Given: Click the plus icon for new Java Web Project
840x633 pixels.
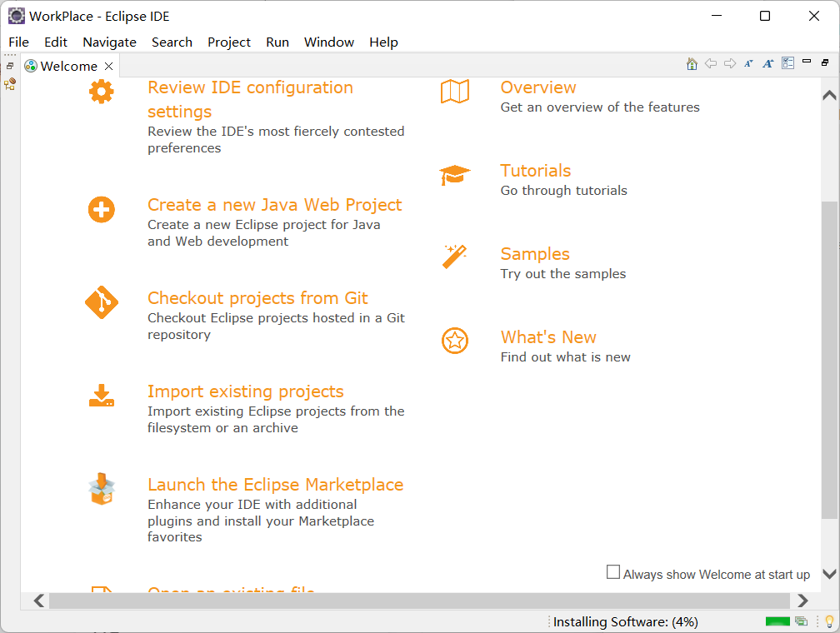Looking at the screenshot, I should tap(102, 209).
